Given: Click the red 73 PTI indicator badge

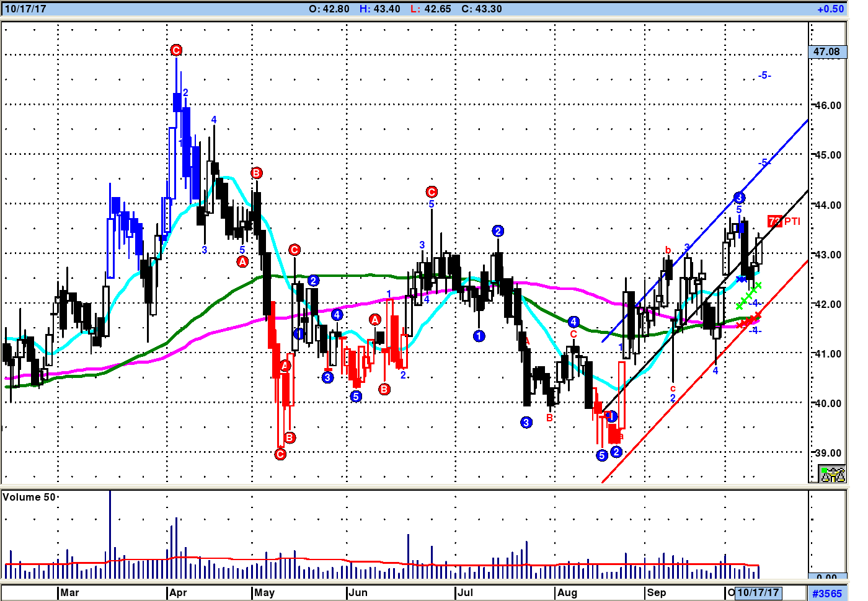Looking at the screenshot, I should 775,221.
